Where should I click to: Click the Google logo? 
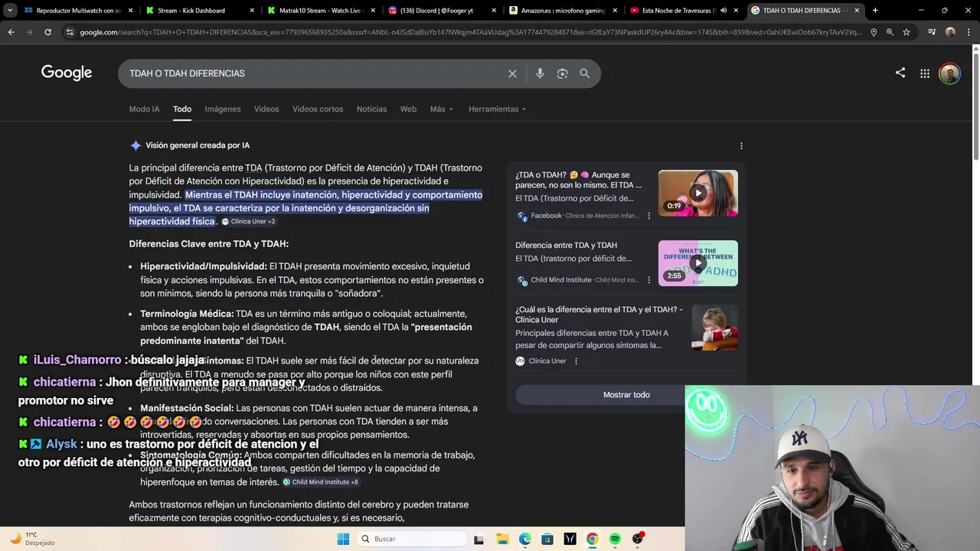(67, 73)
